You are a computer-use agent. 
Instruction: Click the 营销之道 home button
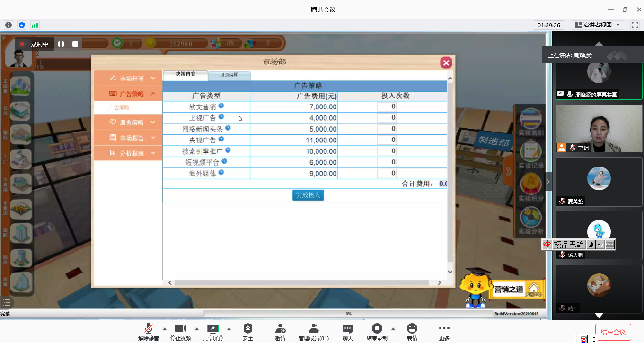click(534, 289)
